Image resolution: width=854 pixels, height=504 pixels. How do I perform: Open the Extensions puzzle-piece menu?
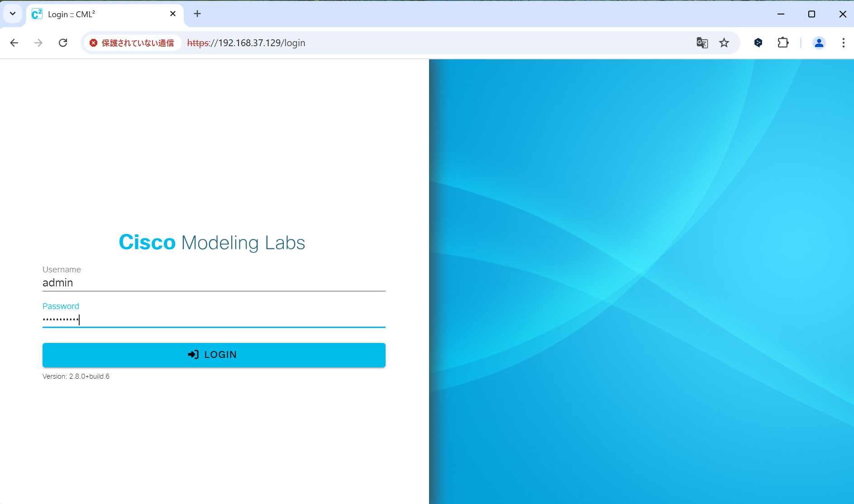pyautogui.click(x=783, y=43)
